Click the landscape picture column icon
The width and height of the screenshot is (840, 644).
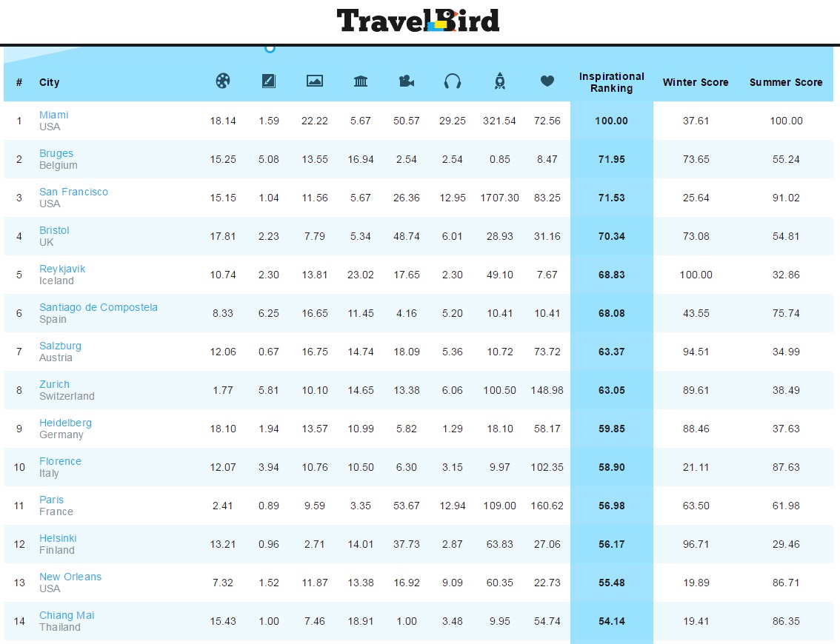(x=315, y=81)
